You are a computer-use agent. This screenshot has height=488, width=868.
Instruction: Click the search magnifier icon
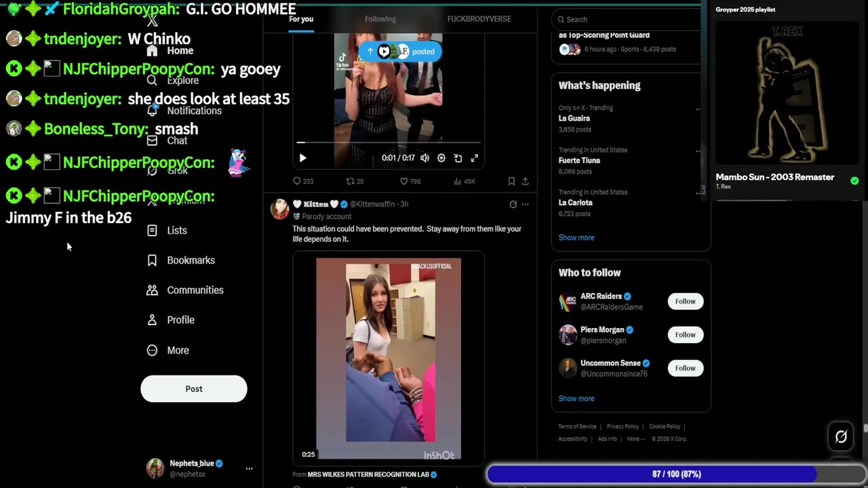click(561, 20)
